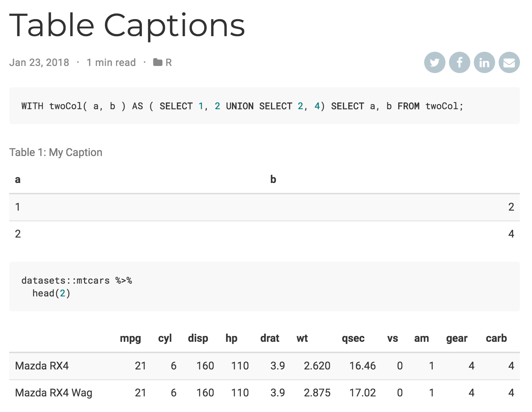Open the R category link

point(168,63)
